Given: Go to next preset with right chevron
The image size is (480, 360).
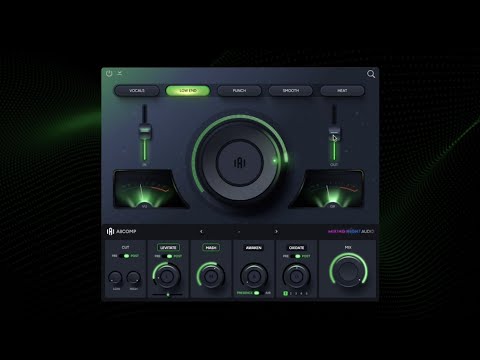Looking at the screenshot, I should click(x=276, y=231).
